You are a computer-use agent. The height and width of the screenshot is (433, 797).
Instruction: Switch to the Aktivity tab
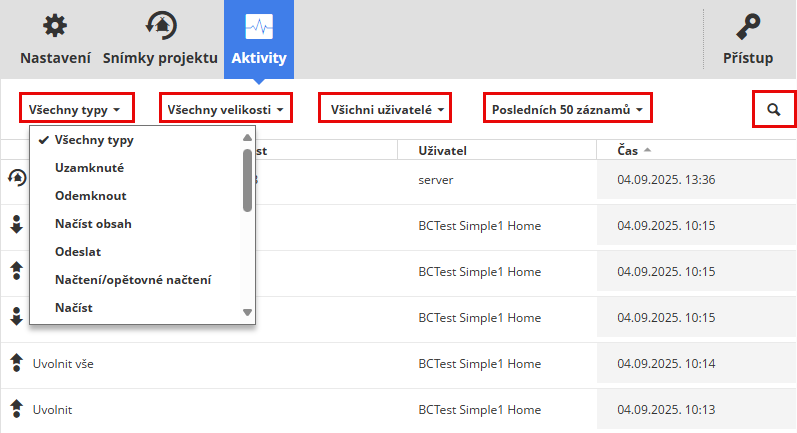259,27
